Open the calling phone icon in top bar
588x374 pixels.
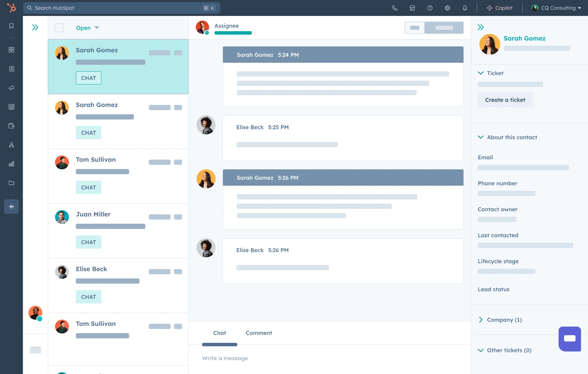pos(395,8)
